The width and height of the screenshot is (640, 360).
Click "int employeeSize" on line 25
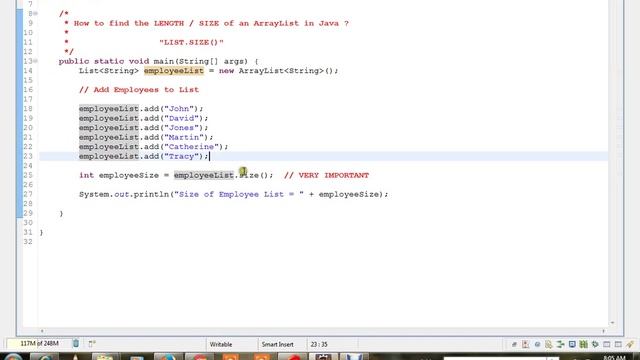pos(119,176)
